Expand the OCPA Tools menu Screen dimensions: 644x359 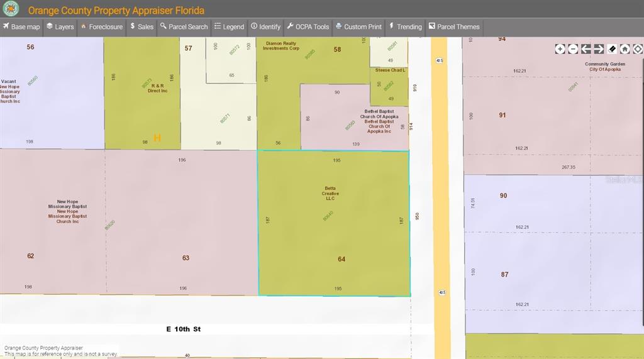(x=308, y=27)
